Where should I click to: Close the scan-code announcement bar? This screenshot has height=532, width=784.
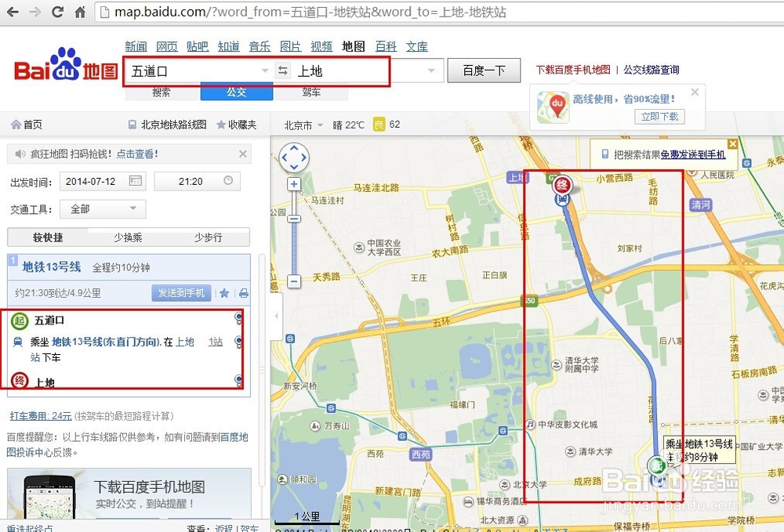(243, 154)
